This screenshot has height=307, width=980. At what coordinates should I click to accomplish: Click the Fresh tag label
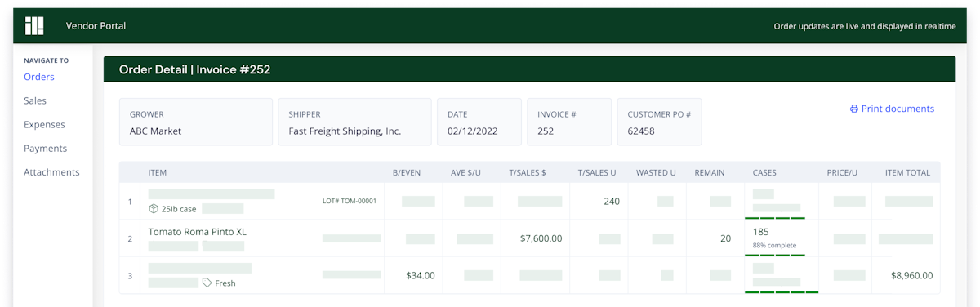point(225,283)
